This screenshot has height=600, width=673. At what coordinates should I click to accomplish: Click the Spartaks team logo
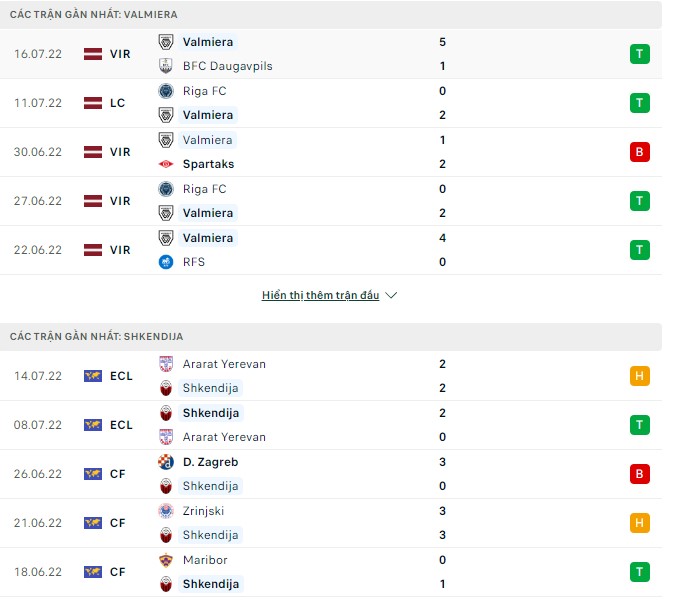coord(166,164)
